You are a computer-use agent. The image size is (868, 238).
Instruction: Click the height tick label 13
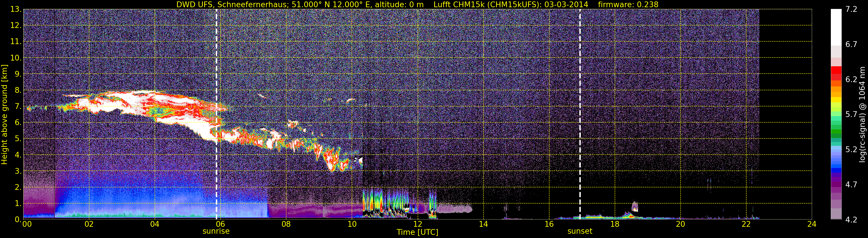(16, 10)
